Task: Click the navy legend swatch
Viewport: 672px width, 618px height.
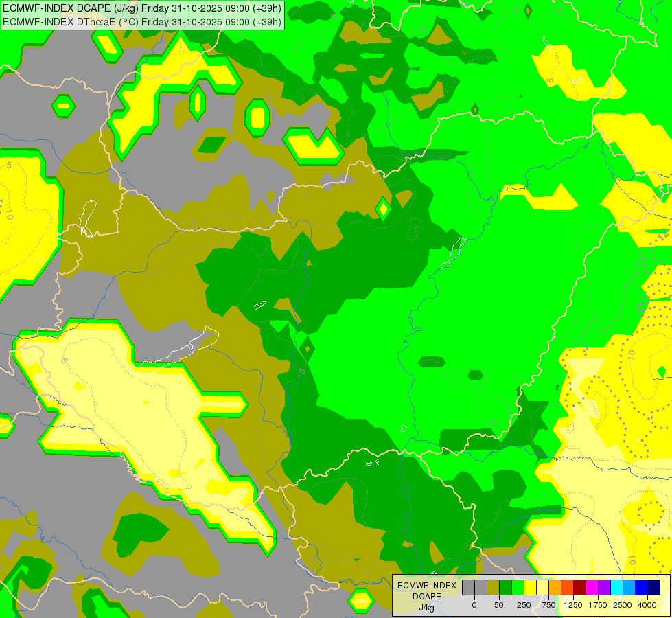Action: [x=653, y=587]
